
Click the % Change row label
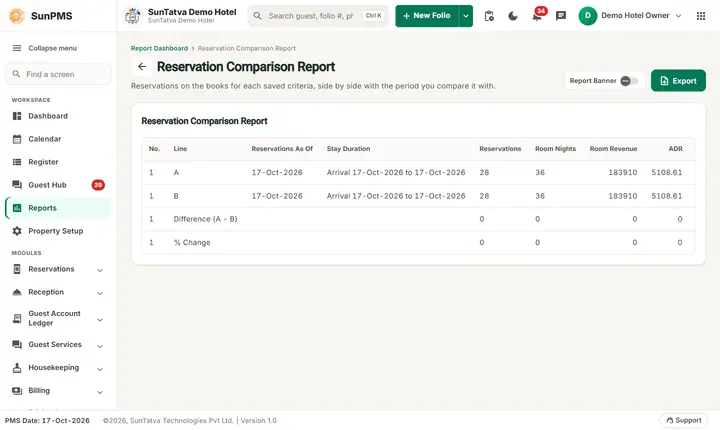pyautogui.click(x=192, y=243)
